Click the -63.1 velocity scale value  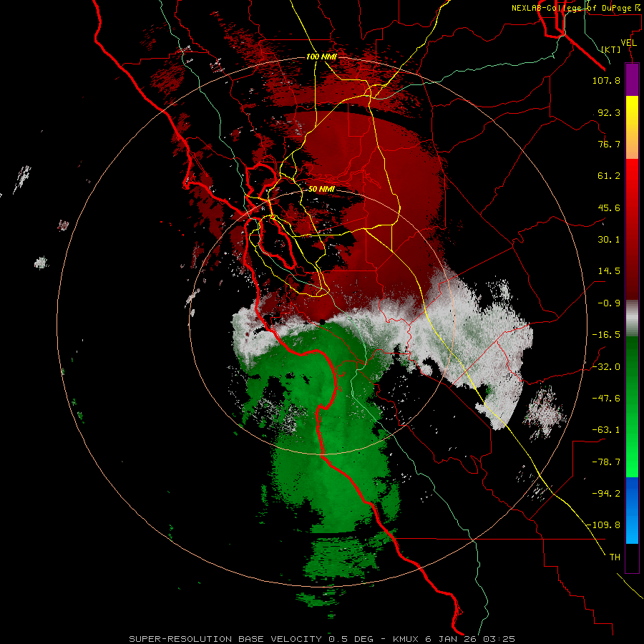tap(606, 430)
